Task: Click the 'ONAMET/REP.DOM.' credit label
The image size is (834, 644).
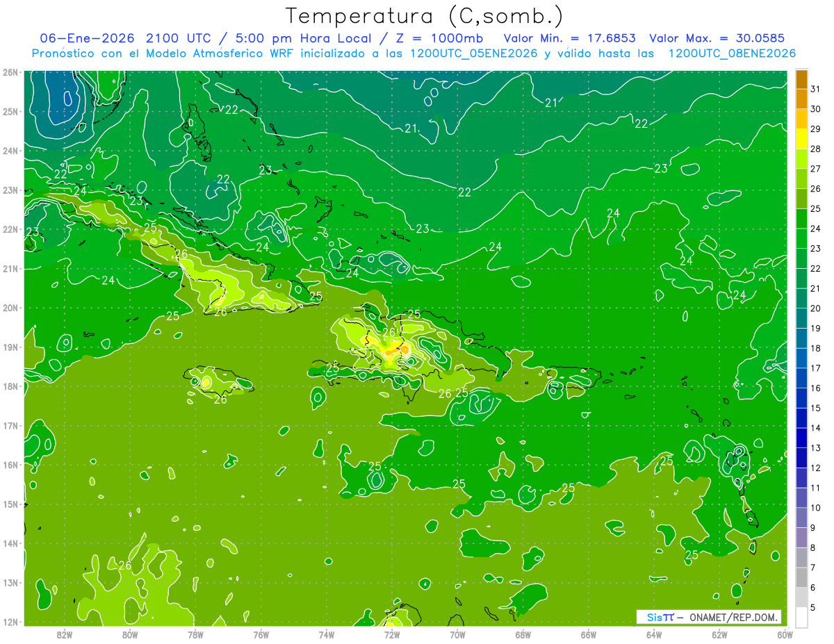Action: [x=733, y=617]
